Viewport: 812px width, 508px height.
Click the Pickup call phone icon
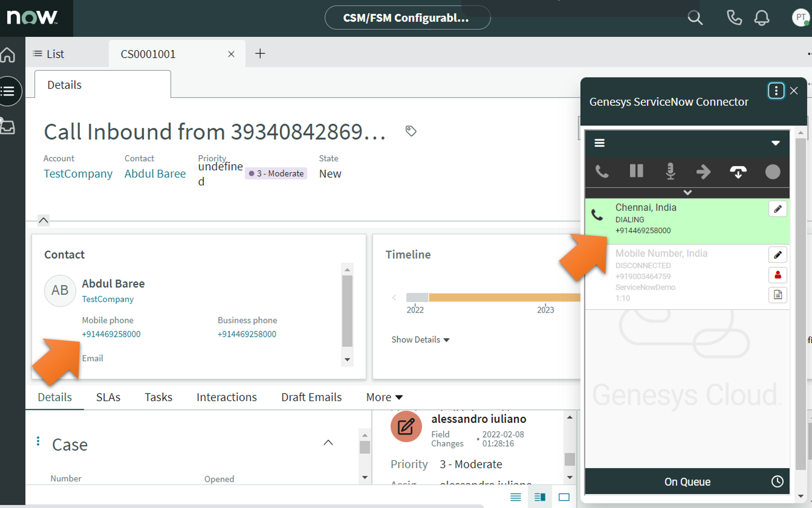pyautogui.click(x=602, y=172)
